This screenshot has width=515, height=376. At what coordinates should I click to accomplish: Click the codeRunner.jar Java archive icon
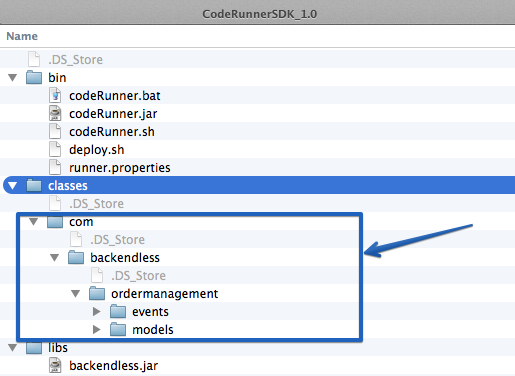[x=55, y=114]
